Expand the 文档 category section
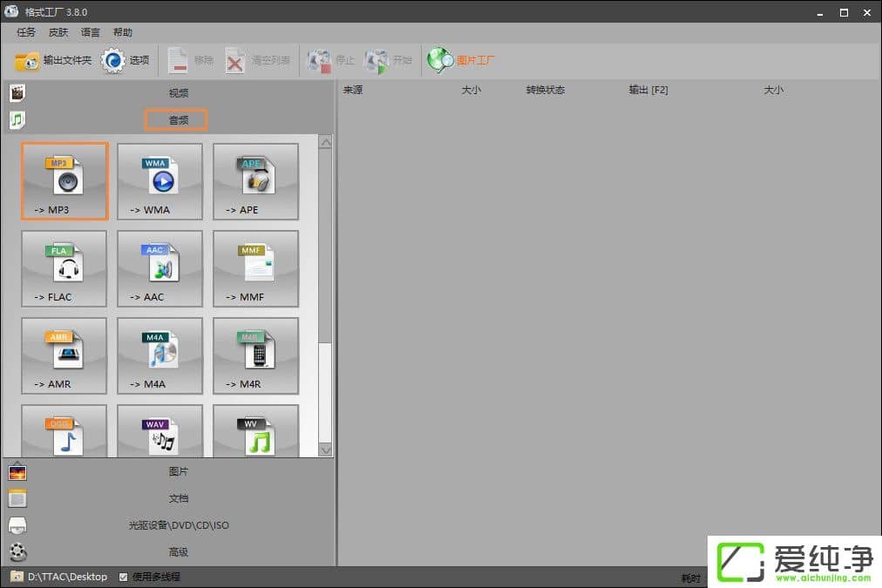This screenshot has height=588, width=882. click(x=178, y=498)
